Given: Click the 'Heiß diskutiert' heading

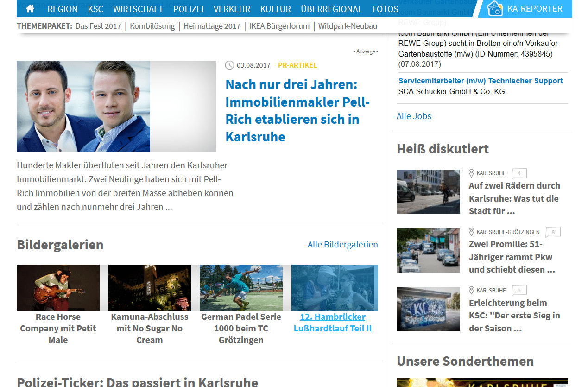Looking at the screenshot, I should point(443,149).
